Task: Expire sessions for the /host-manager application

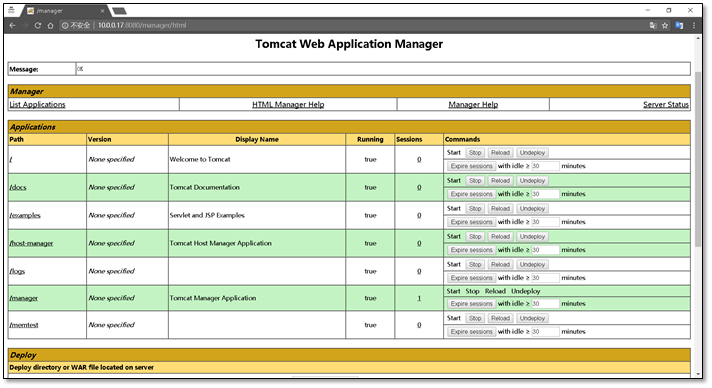Action: pos(471,250)
